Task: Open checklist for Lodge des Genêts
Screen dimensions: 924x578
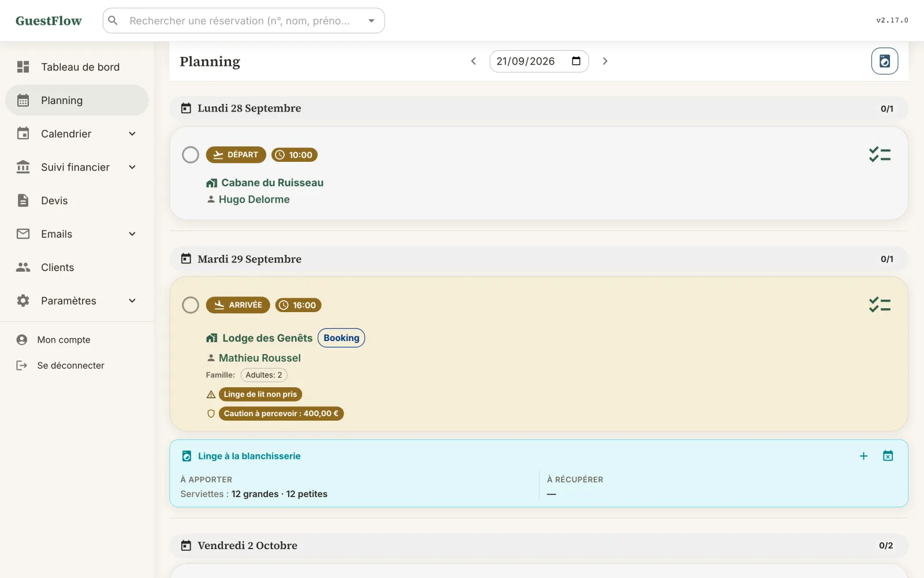Action: pos(880,305)
